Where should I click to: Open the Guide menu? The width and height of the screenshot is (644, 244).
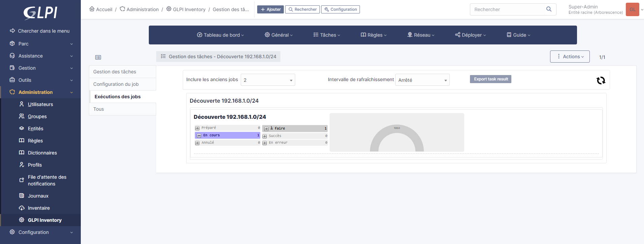[x=519, y=35]
